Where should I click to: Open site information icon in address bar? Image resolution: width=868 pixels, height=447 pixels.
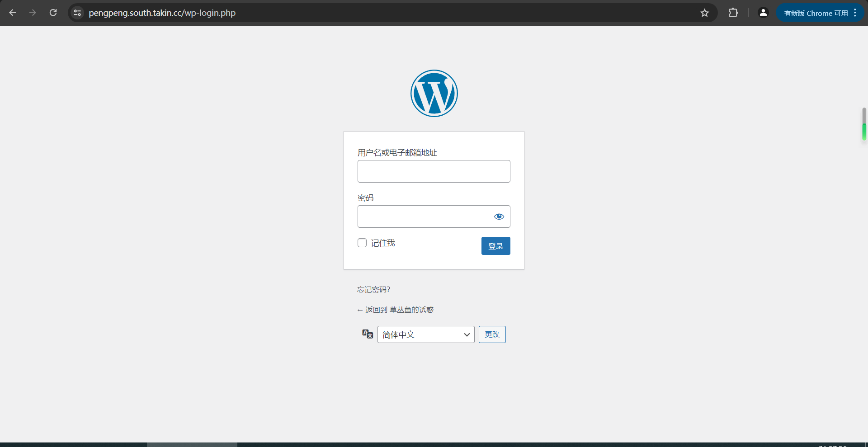click(x=77, y=13)
